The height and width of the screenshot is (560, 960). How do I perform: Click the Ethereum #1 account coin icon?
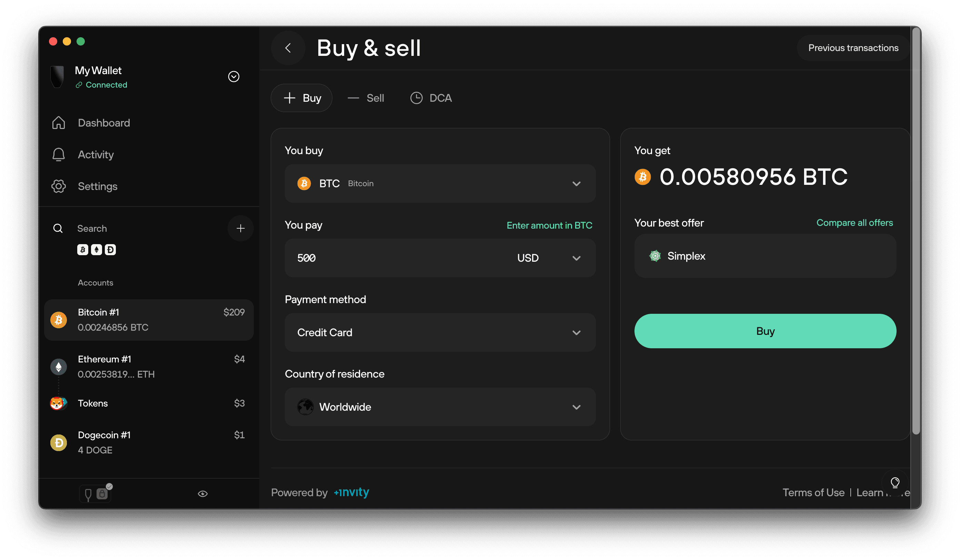[x=59, y=367]
